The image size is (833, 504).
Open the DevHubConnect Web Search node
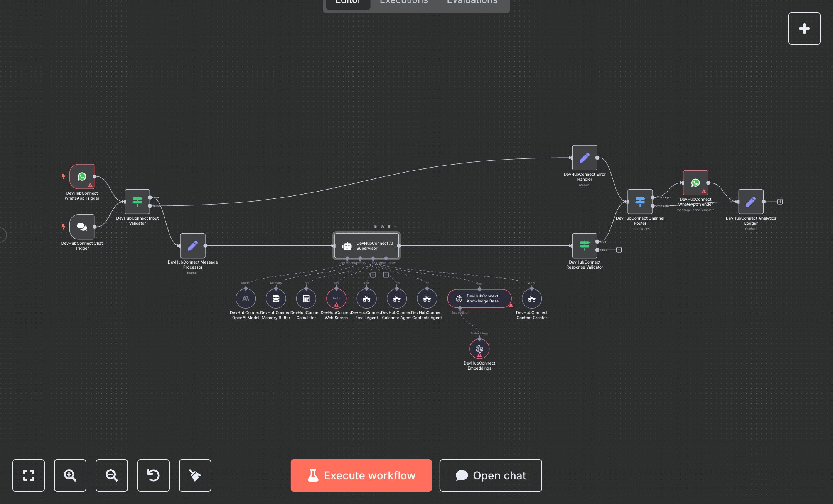(336, 299)
